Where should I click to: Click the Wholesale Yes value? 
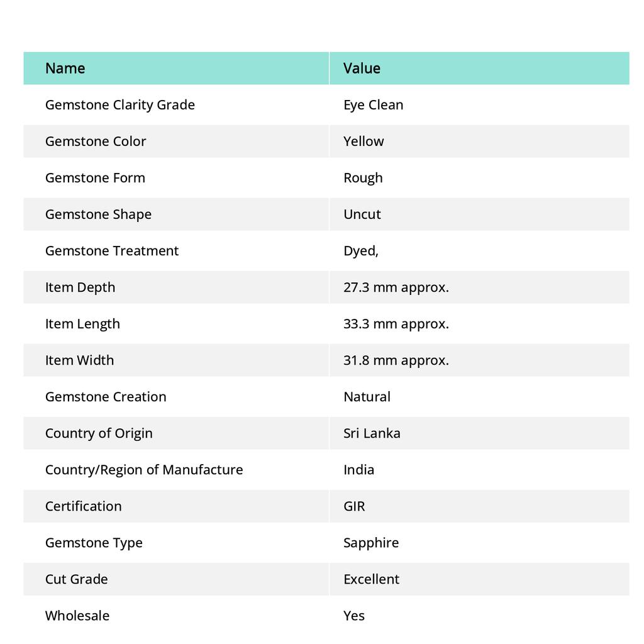click(x=354, y=615)
